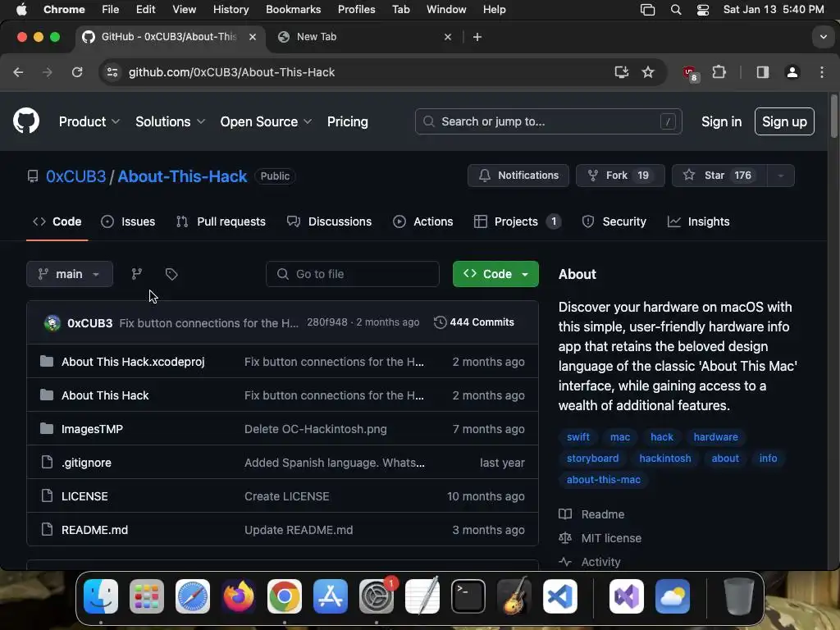Image resolution: width=840 pixels, height=630 pixels.
Task: Click the Sign up button
Action: pos(784,121)
